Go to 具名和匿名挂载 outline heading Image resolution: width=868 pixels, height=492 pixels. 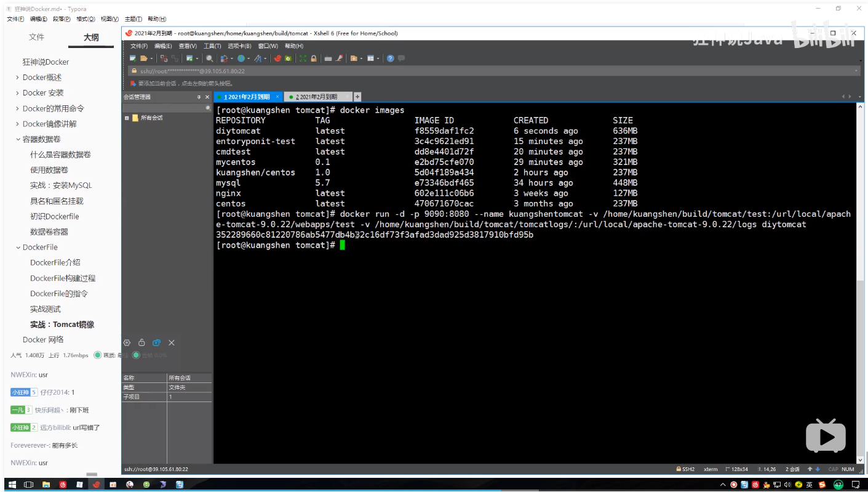click(x=57, y=201)
